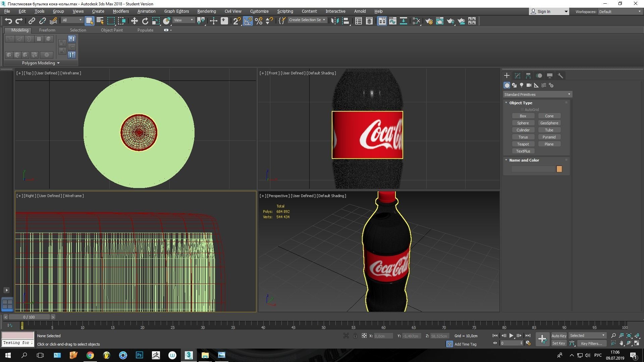Open the Cameras category in Create panel
The image size is (644, 362).
529,85
